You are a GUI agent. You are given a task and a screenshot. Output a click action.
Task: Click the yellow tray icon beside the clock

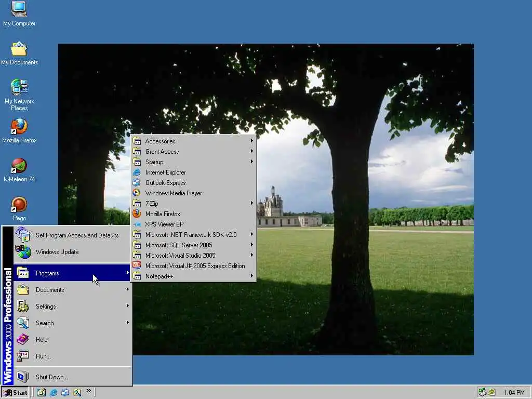[x=491, y=393]
